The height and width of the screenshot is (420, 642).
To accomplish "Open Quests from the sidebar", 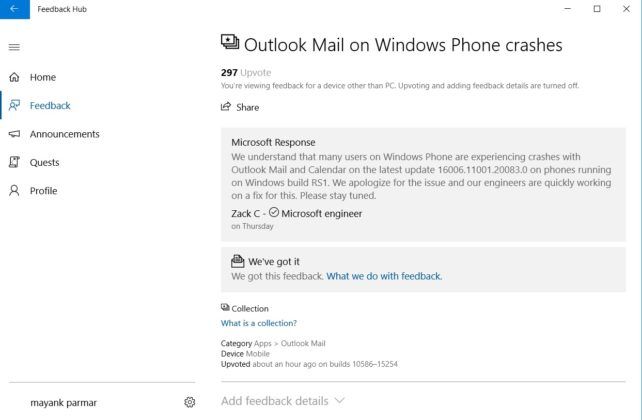I will coord(44,162).
